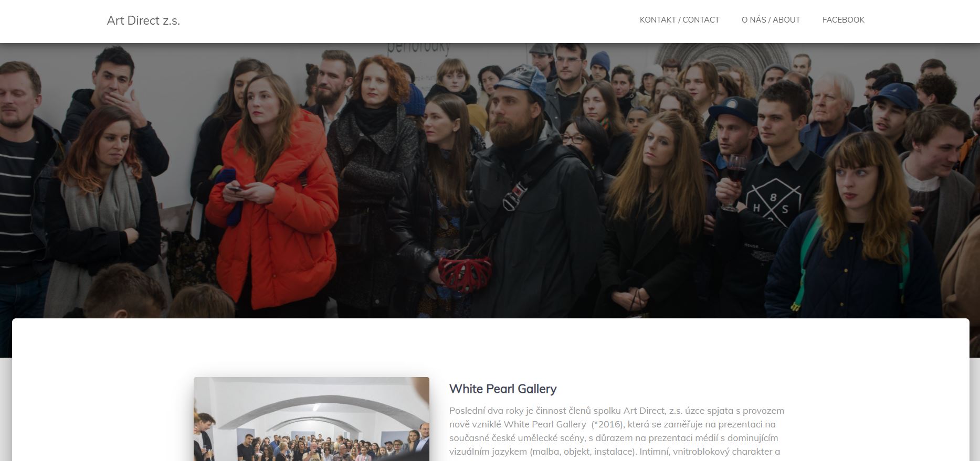Viewport: 980px width, 461px height.
Task: Click the '(*2016)' text in the description
Action: click(608, 424)
